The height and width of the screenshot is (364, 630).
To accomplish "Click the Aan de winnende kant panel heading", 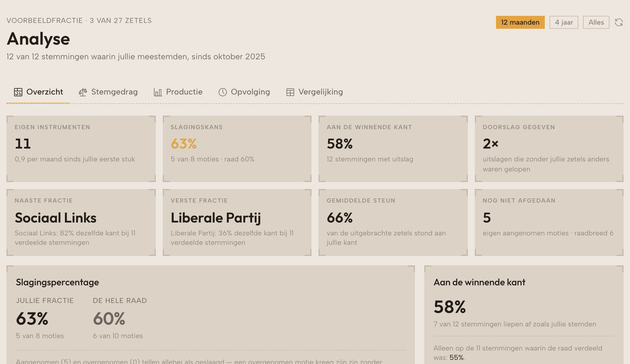I will point(479,282).
